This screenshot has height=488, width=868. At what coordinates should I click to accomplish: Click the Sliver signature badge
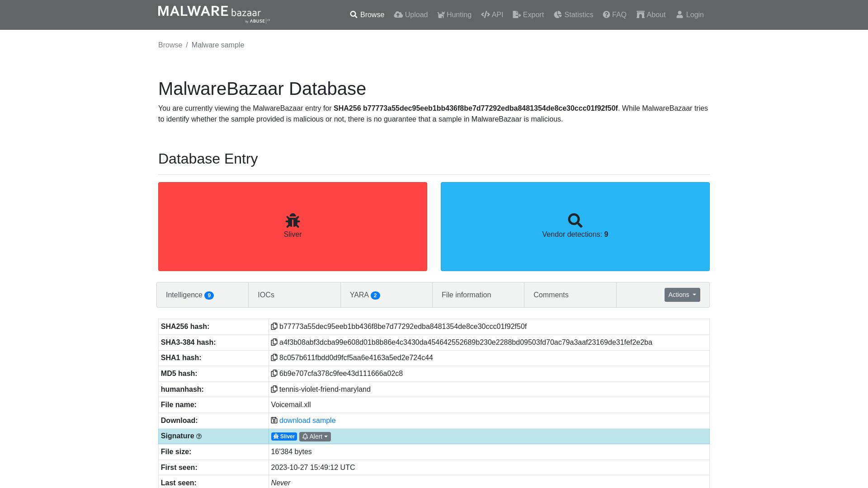click(284, 436)
